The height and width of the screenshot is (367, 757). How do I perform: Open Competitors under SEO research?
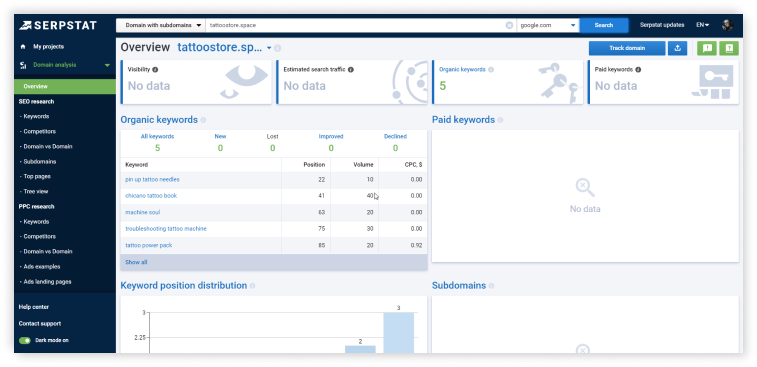[x=39, y=131]
